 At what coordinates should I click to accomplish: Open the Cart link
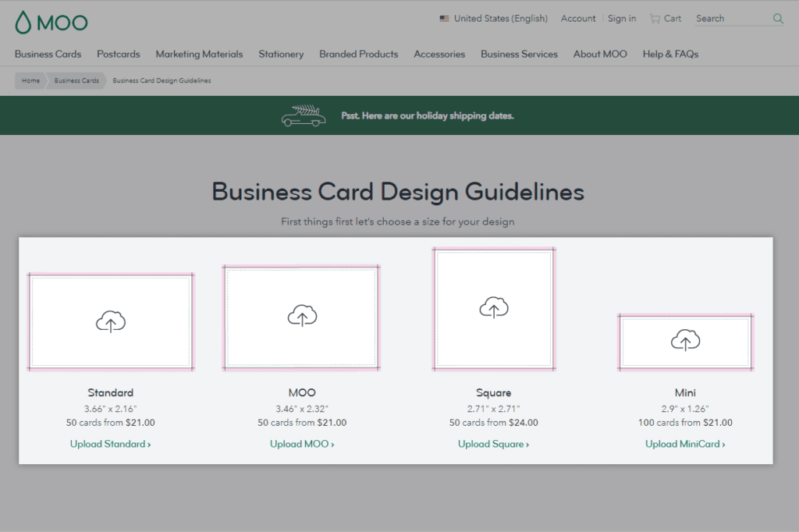pos(666,19)
